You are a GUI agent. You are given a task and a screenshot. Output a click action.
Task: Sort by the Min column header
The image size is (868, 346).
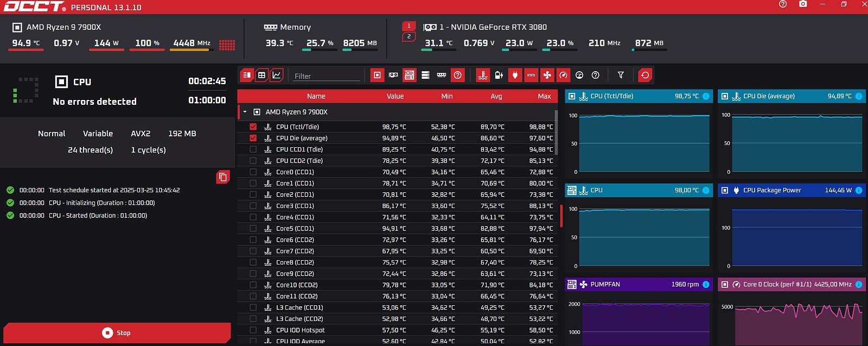447,96
